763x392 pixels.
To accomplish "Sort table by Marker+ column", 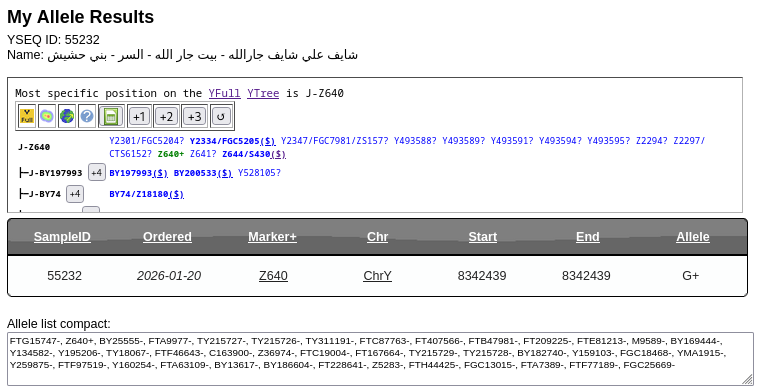I will 272,237.
